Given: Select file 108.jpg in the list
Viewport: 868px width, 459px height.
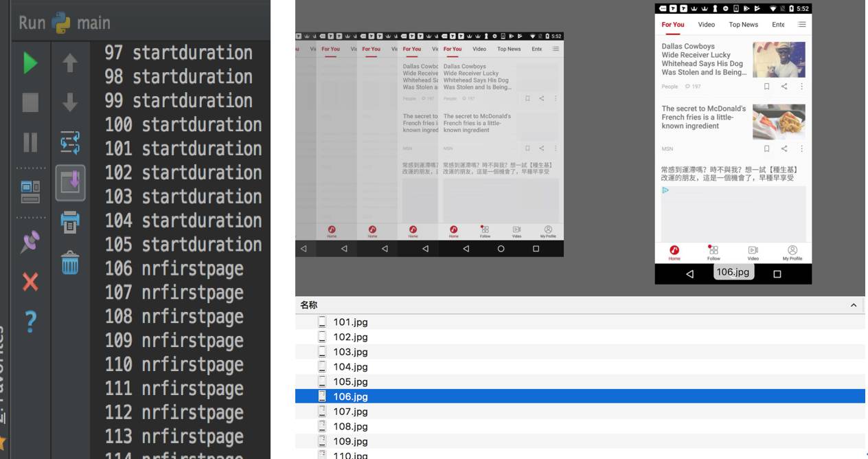Looking at the screenshot, I should pyautogui.click(x=580, y=427).
